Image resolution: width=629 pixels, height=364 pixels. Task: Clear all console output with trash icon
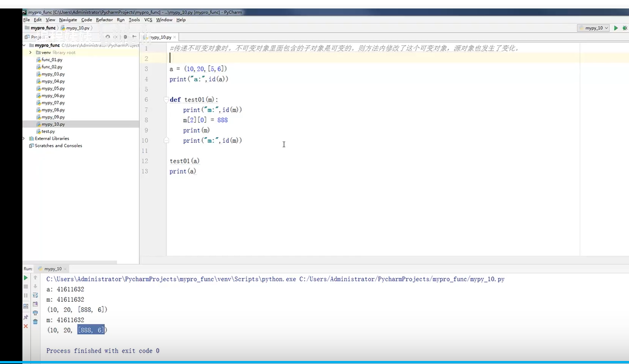[35, 321]
